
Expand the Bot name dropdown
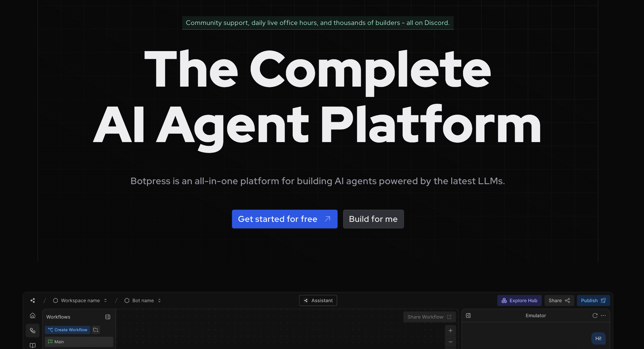coord(143,300)
